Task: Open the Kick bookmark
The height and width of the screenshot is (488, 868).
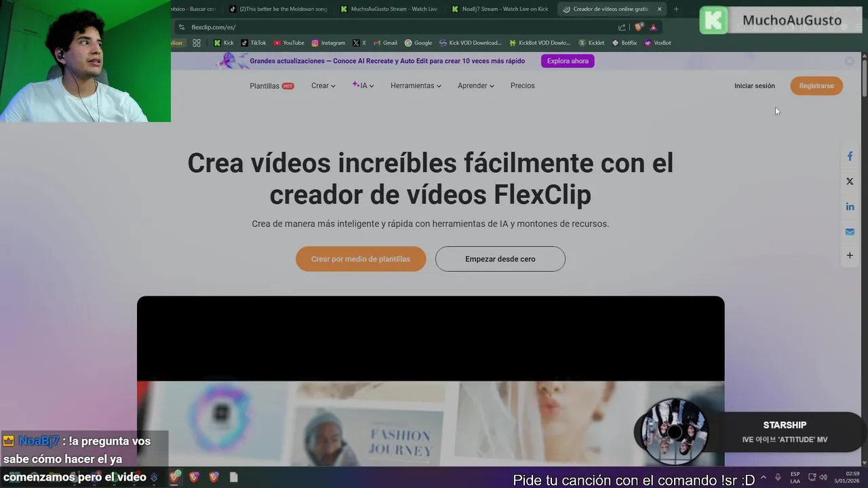Action: click(223, 43)
